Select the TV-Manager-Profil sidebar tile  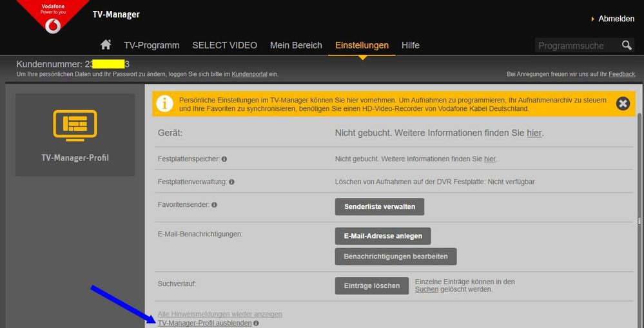coord(75,135)
